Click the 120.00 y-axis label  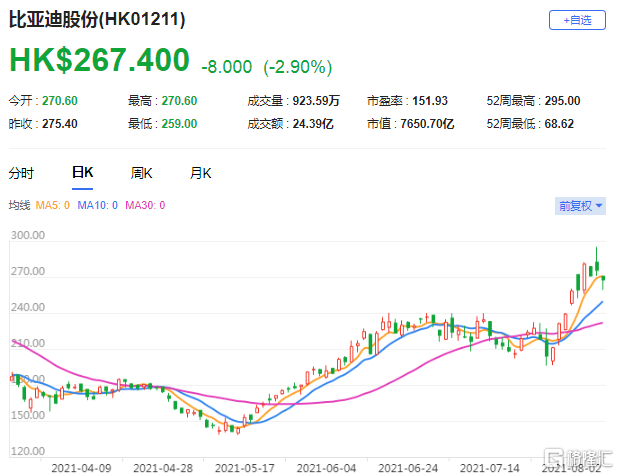28,451
